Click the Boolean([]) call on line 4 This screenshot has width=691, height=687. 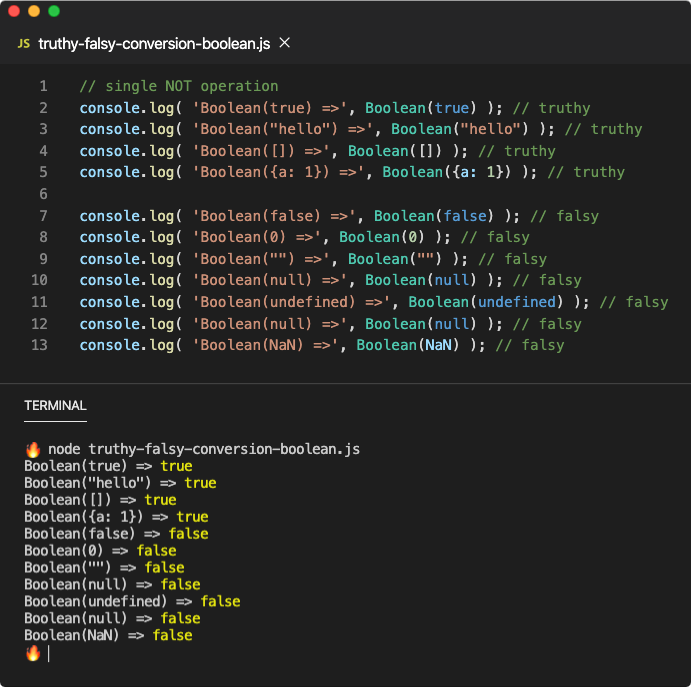click(395, 151)
